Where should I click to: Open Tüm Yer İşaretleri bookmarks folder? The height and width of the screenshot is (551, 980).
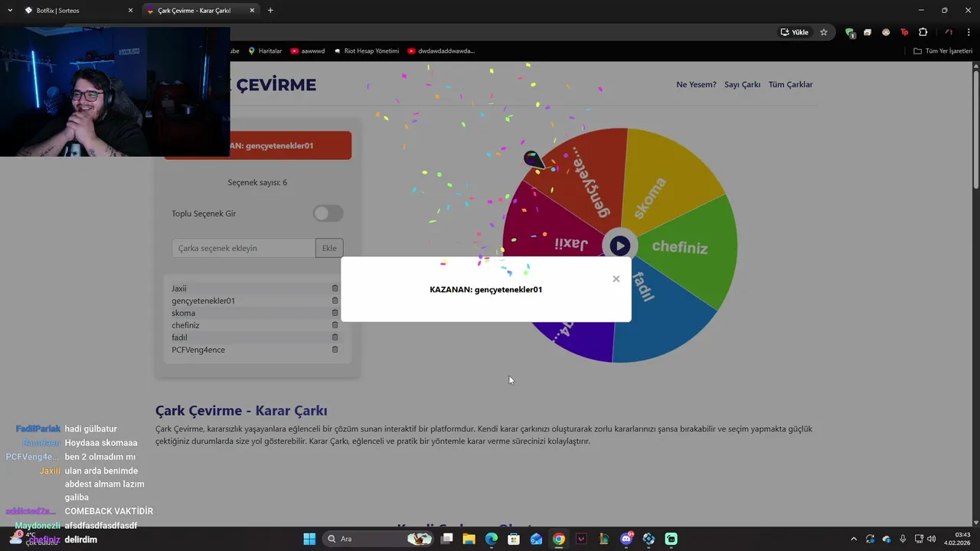pyautogui.click(x=942, y=51)
